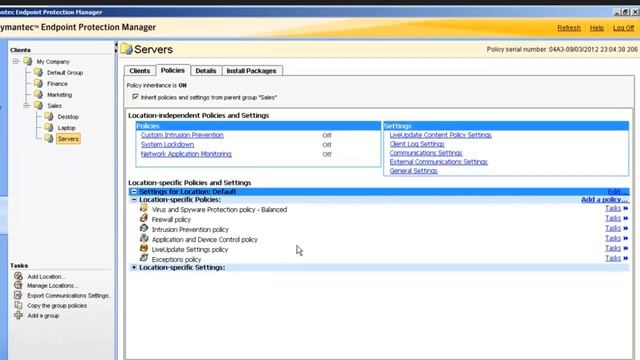Select the Finance group in the tree
This screenshot has height=360, width=640.
[x=57, y=84]
